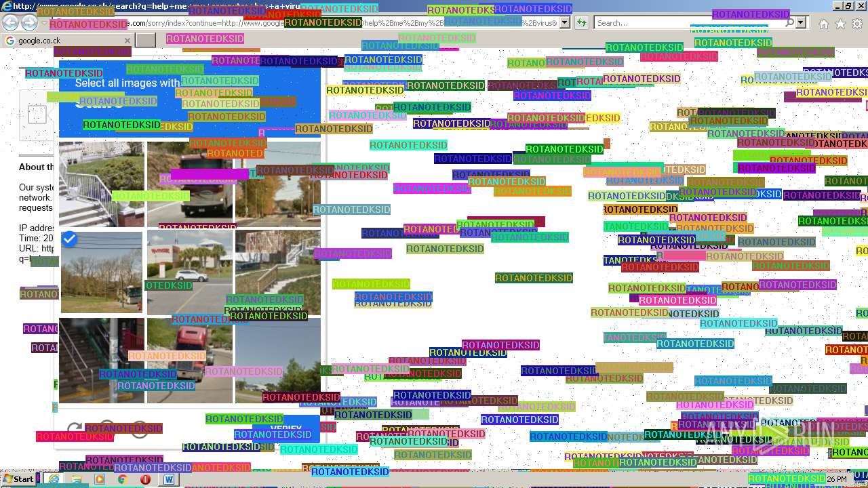Open the recent pages dropdown beside Forward
868x488 pixels.
[x=44, y=23]
